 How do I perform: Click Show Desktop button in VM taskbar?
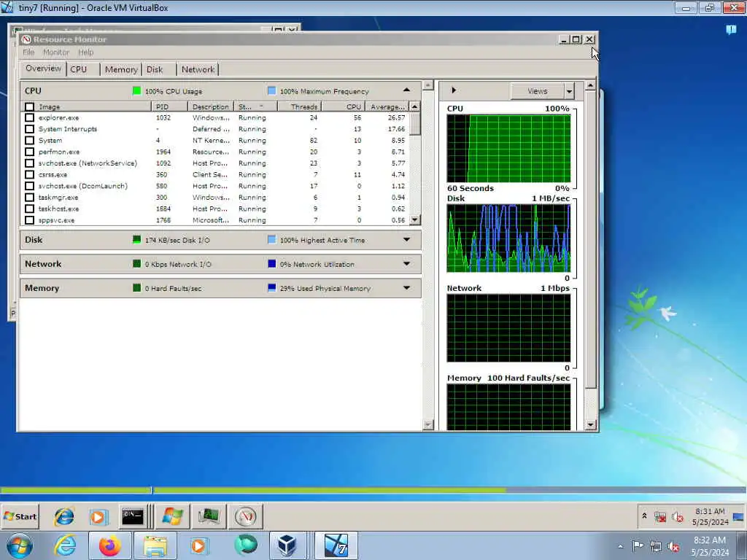(x=738, y=517)
